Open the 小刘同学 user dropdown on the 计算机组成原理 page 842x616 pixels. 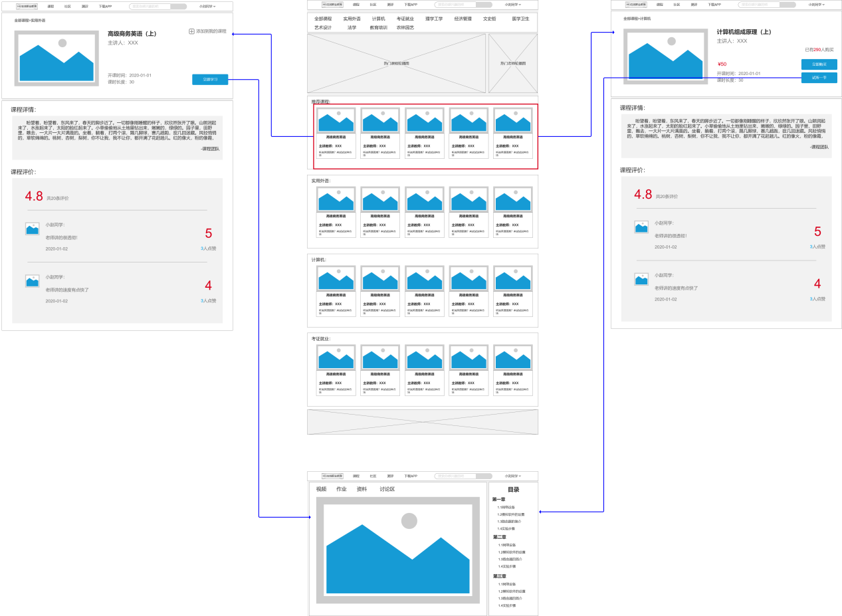pos(817,5)
